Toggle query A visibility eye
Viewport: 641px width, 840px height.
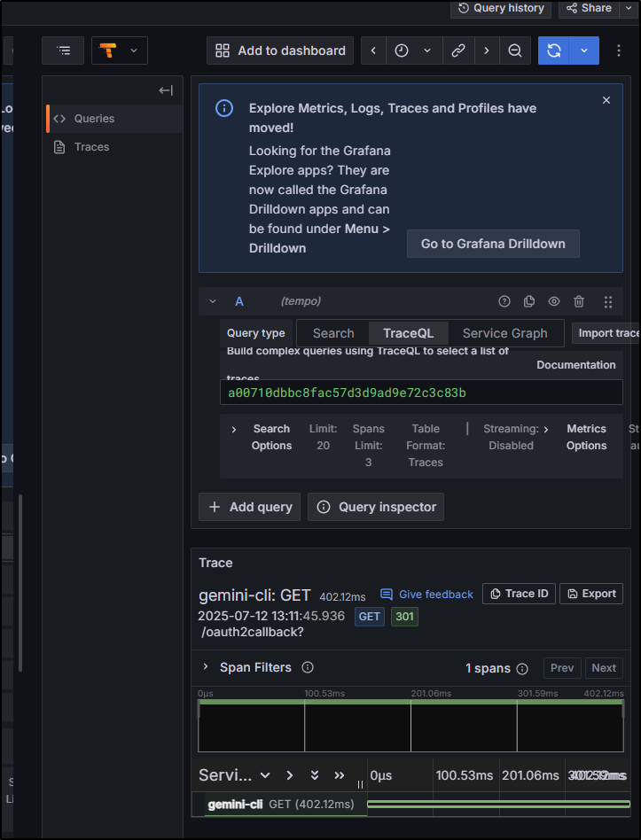click(553, 301)
